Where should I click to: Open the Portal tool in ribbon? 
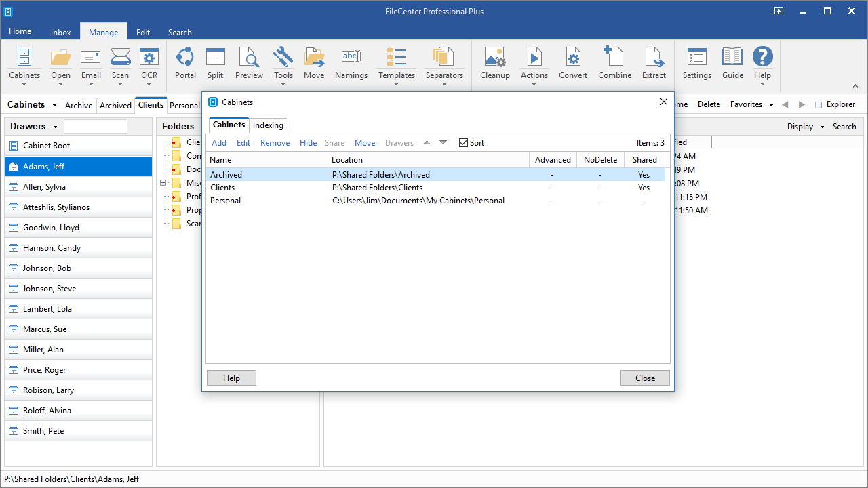pos(185,63)
